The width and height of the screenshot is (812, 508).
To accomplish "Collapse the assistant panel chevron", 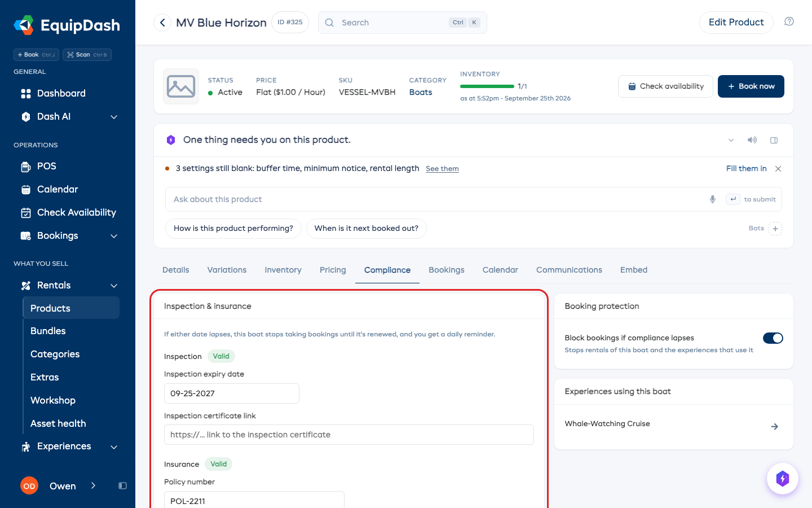I will point(731,140).
